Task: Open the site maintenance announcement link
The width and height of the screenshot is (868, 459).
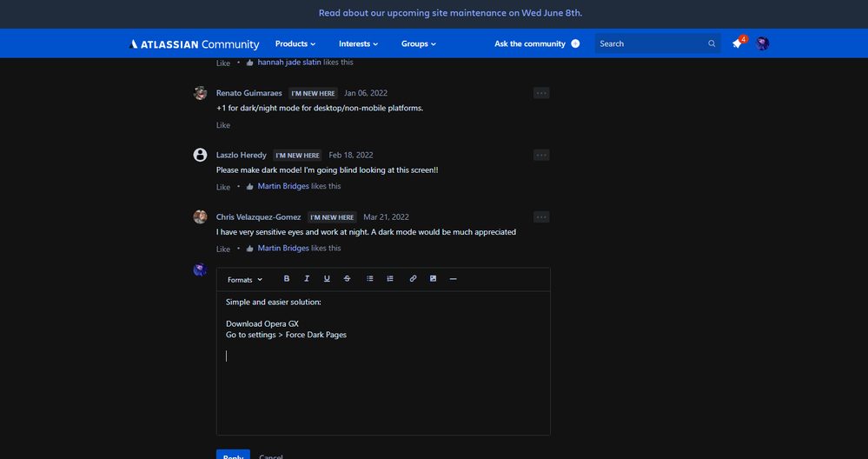Action: point(450,13)
